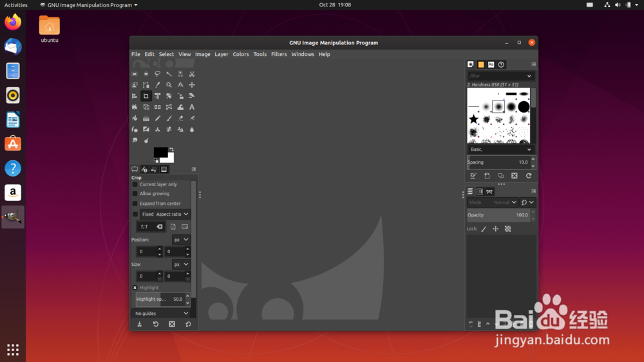Open the Fixed Aspect ratio dropdown

point(165,214)
